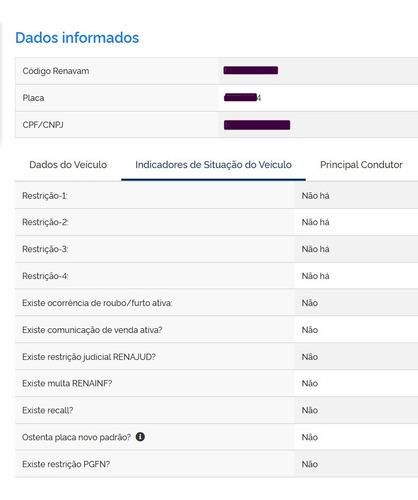Select Indicadores de Situação do Veículo tab
Screen dimensions: 418x500
coord(213,165)
